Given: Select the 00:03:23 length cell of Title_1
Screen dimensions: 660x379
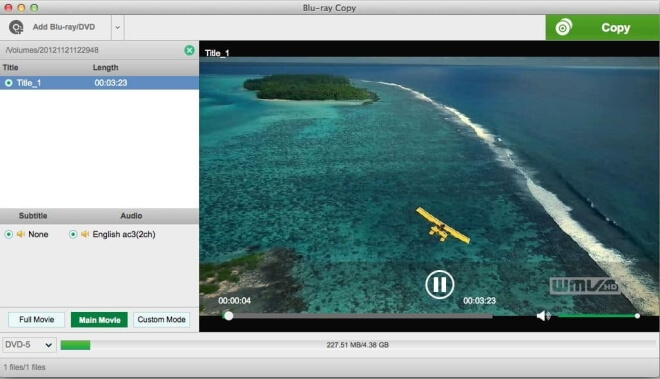Looking at the screenshot, I should [x=111, y=83].
